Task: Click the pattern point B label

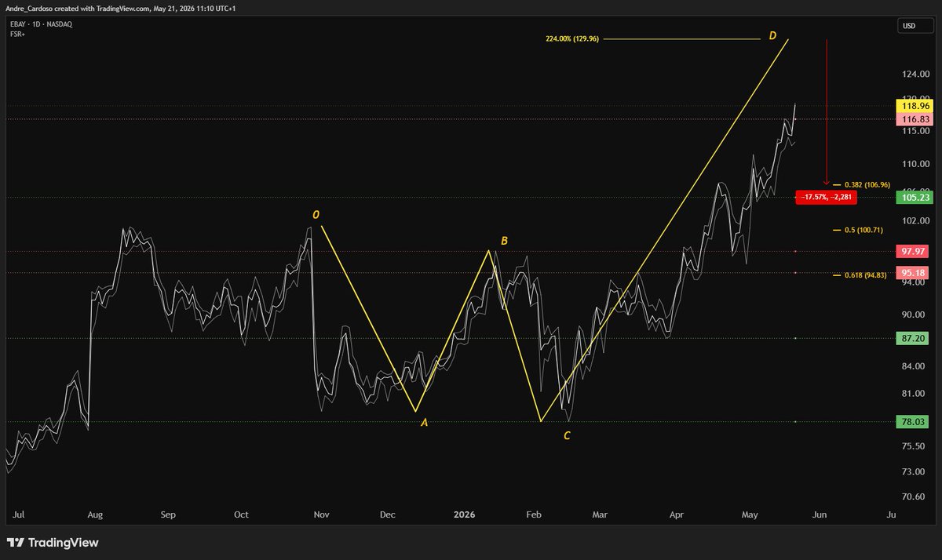Action: (x=504, y=241)
